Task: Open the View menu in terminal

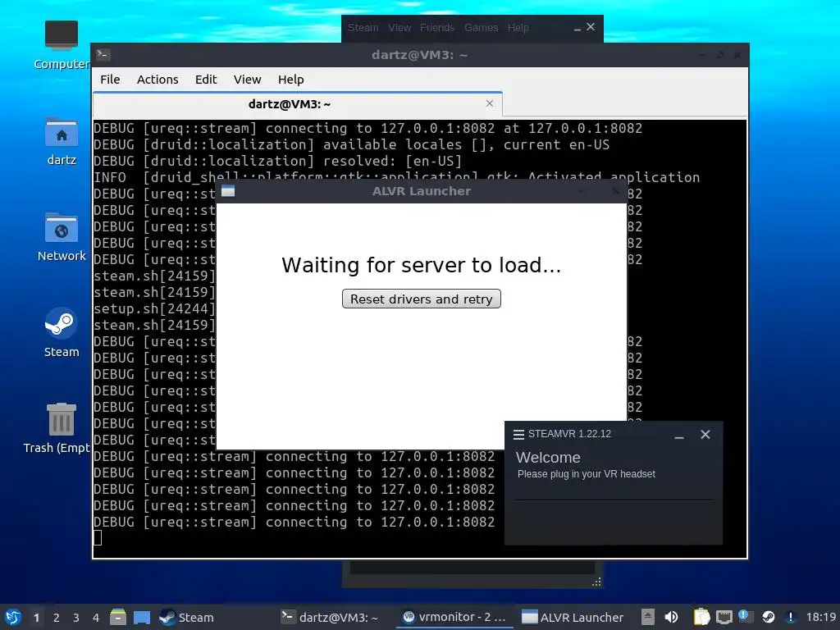Action: click(247, 80)
